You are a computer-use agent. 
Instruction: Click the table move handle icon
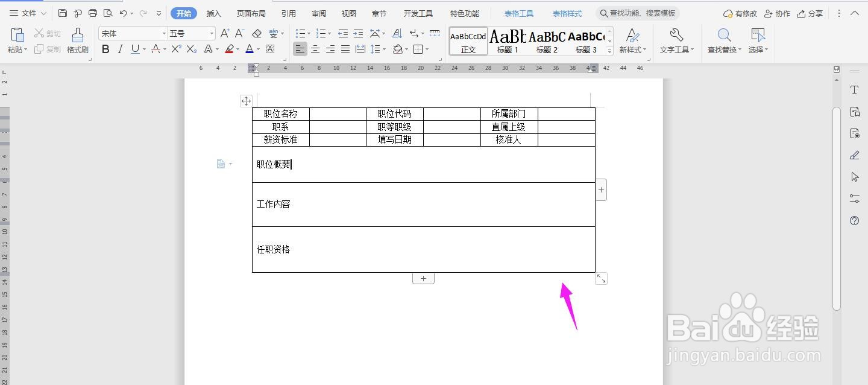pyautogui.click(x=246, y=101)
